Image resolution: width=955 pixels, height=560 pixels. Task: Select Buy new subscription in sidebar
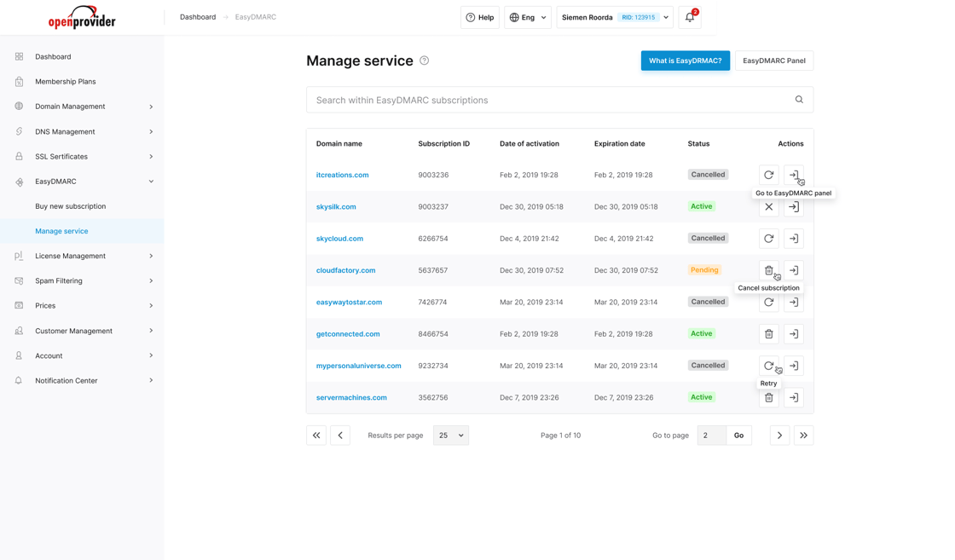coord(71,206)
